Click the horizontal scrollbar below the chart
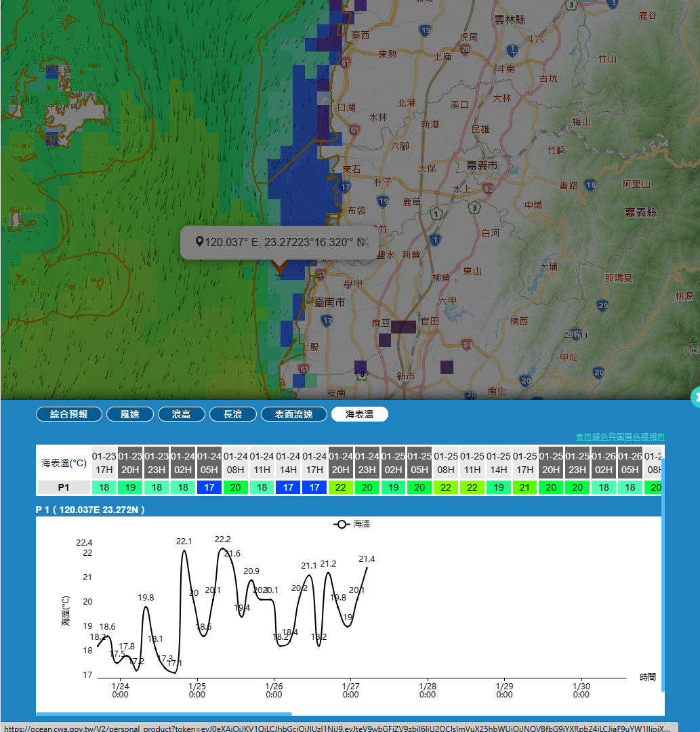 point(163,714)
